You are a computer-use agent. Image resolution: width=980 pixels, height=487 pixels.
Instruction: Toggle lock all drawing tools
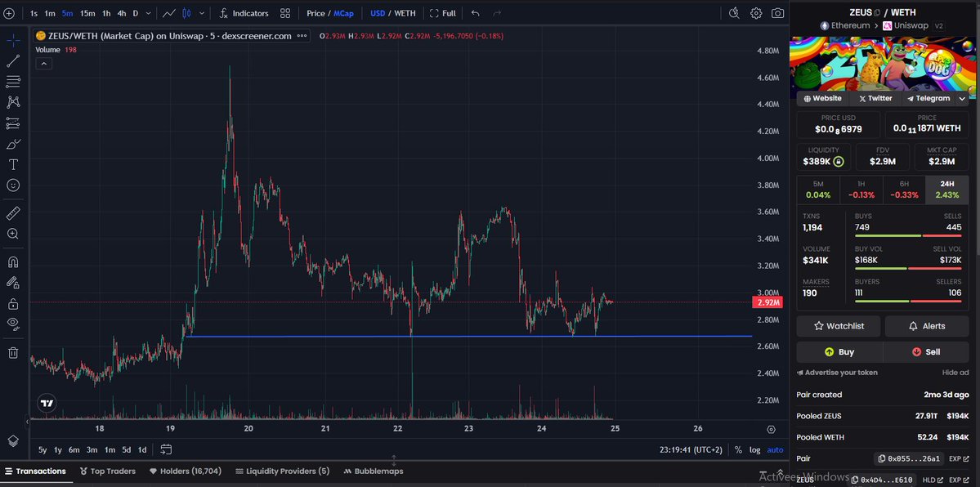coord(13,304)
